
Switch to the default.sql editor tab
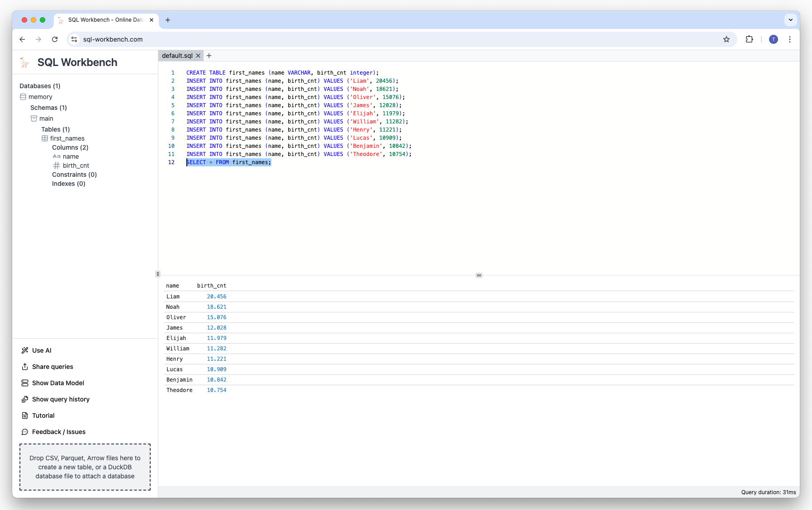point(177,56)
